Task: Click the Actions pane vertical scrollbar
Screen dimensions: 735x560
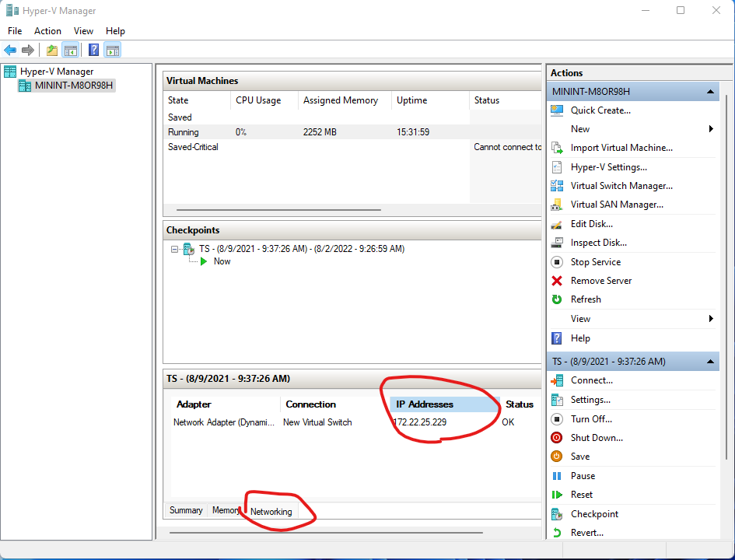Action: click(x=726, y=276)
